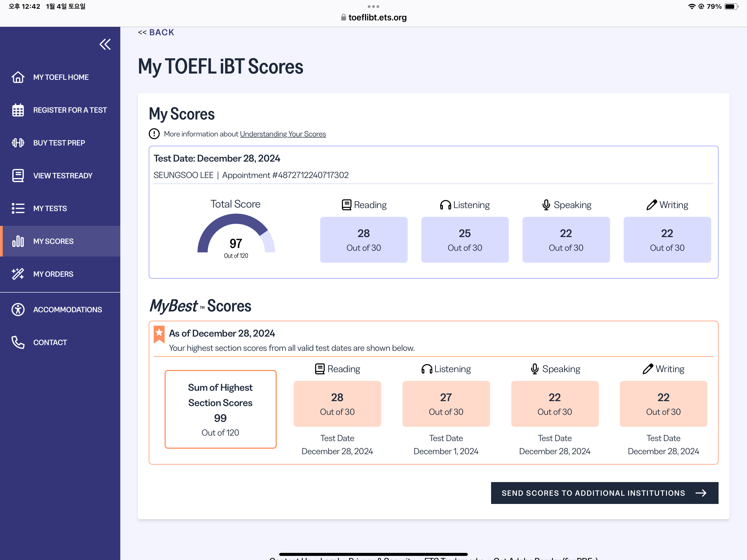
Task: Click the Writing pencil icon in MyBest Scores
Action: point(648,369)
